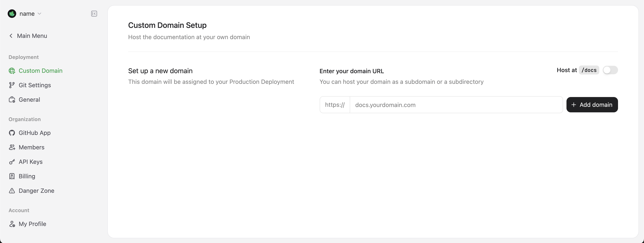Click the GitHub App octocat icon

tap(12, 133)
